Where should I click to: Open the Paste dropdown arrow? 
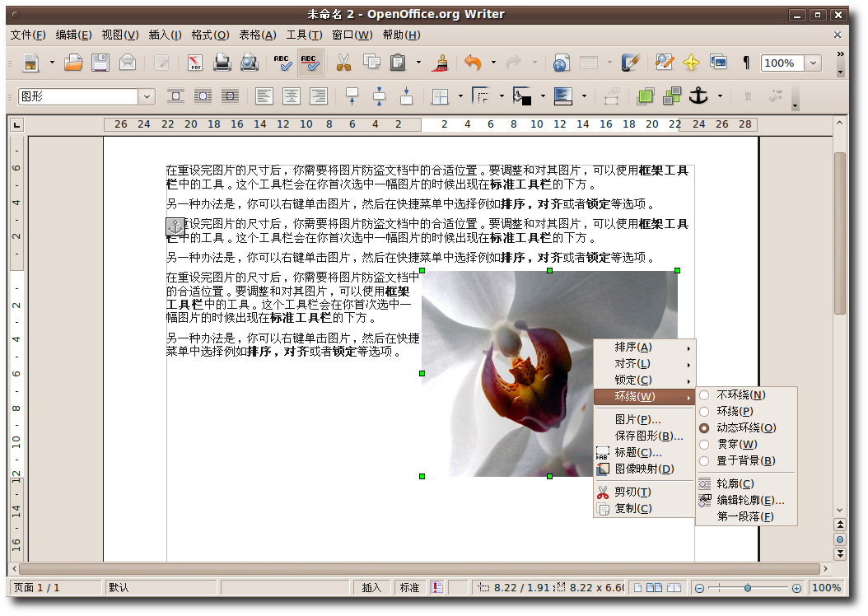point(418,63)
